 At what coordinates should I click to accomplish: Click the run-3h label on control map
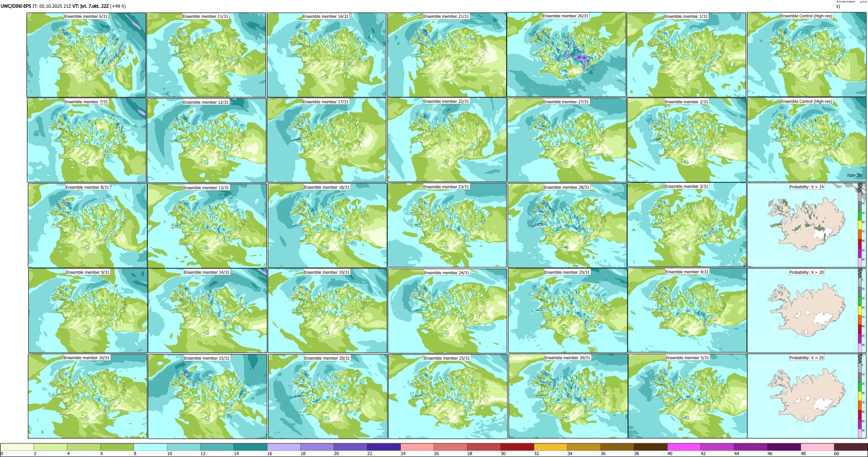tap(854, 175)
